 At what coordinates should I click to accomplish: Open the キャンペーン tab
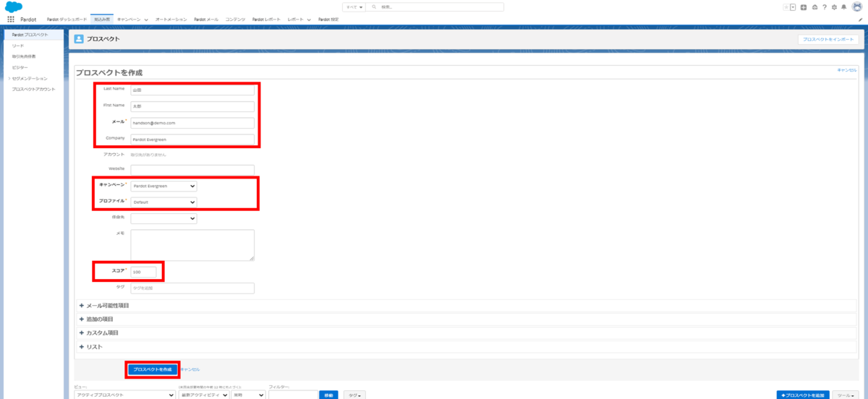129,19
